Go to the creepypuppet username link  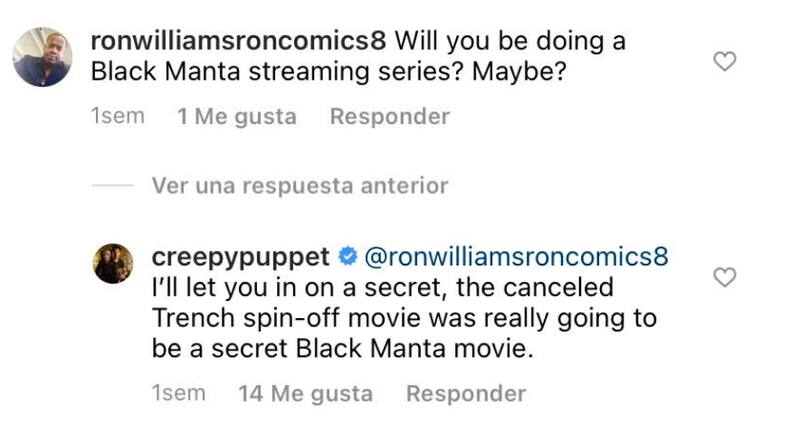click(238, 256)
